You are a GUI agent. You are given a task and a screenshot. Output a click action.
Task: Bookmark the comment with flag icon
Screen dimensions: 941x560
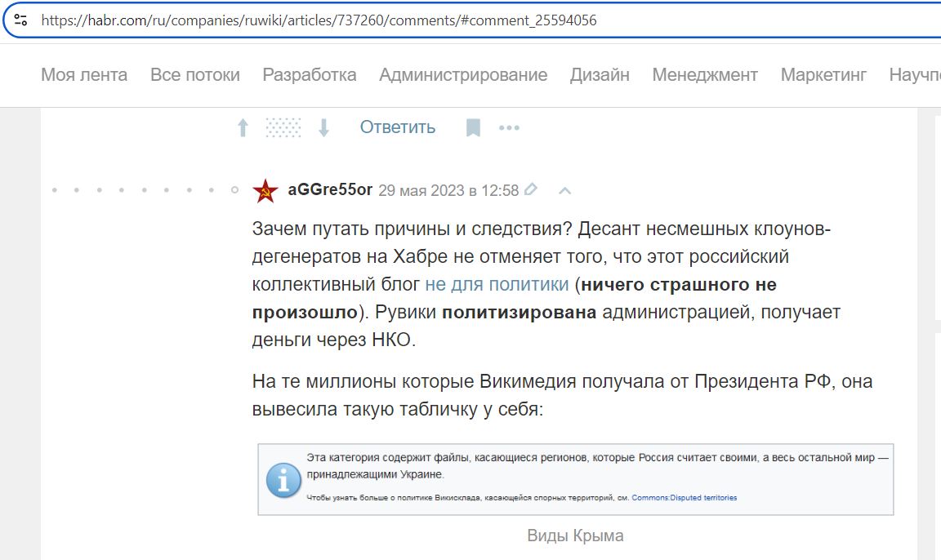pyautogui.click(x=473, y=127)
